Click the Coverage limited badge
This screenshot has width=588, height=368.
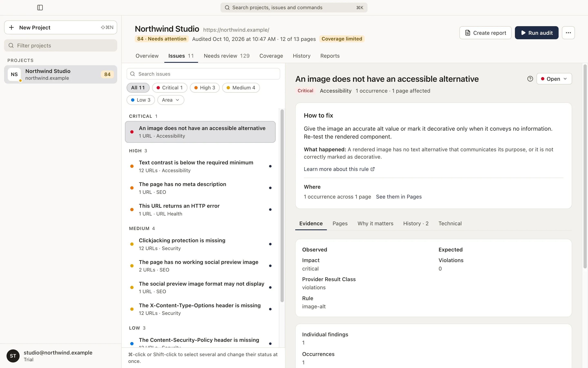pos(342,39)
